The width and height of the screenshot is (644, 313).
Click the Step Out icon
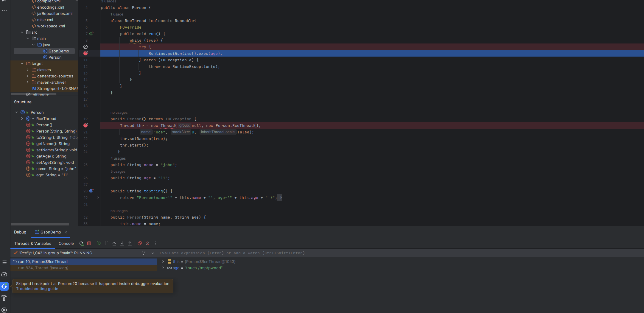coord(130,243)
